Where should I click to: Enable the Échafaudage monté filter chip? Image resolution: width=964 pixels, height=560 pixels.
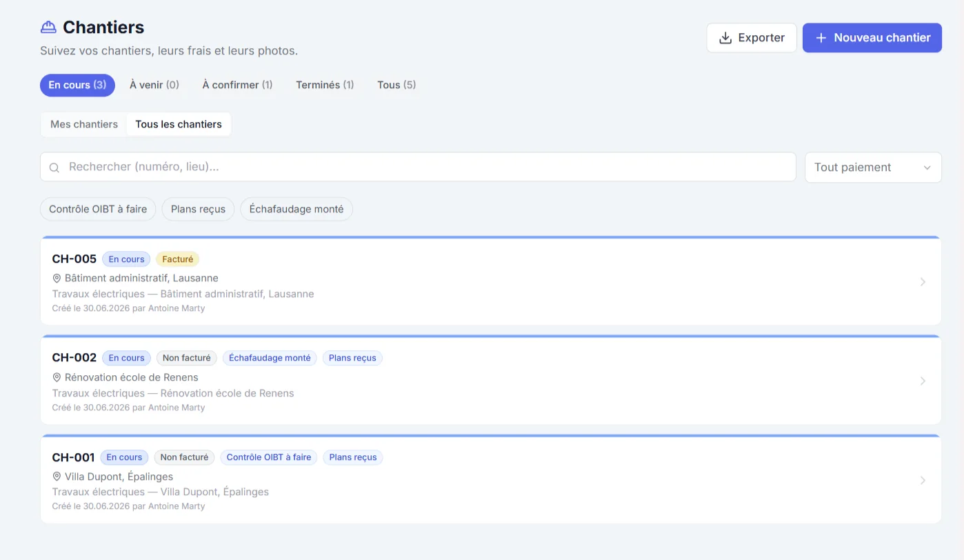(x=297, y=209)
